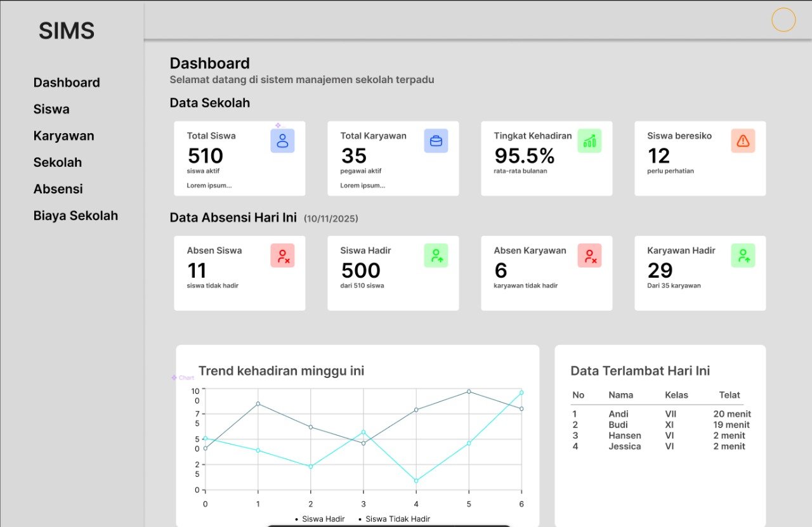
Task: Click the Total Karyawan briefcase icon
Action: [436, 141]
